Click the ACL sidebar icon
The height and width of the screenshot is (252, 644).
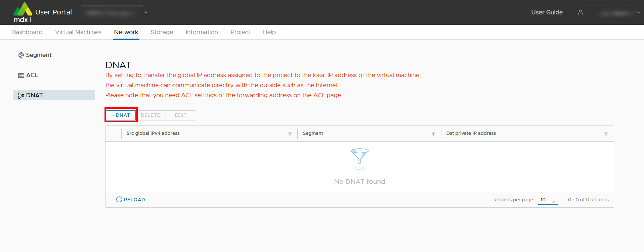point(21,75)
